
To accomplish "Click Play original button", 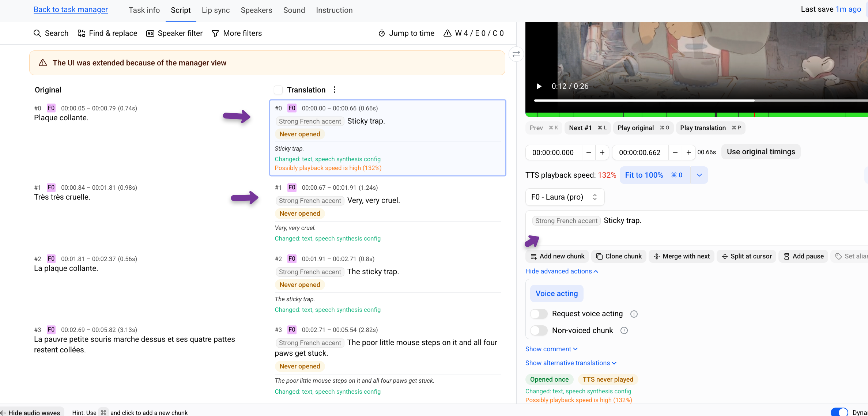I will (643, 128).
